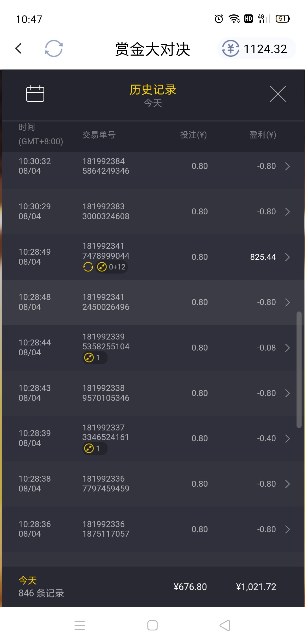Close the history records panel

point(278,94)
